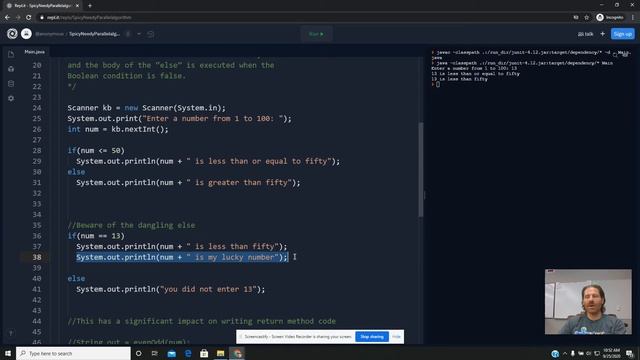The height and width of the screenshot is (360, 640).
Task: Open the Windows Start menu
Action: (x=8, y=353)
